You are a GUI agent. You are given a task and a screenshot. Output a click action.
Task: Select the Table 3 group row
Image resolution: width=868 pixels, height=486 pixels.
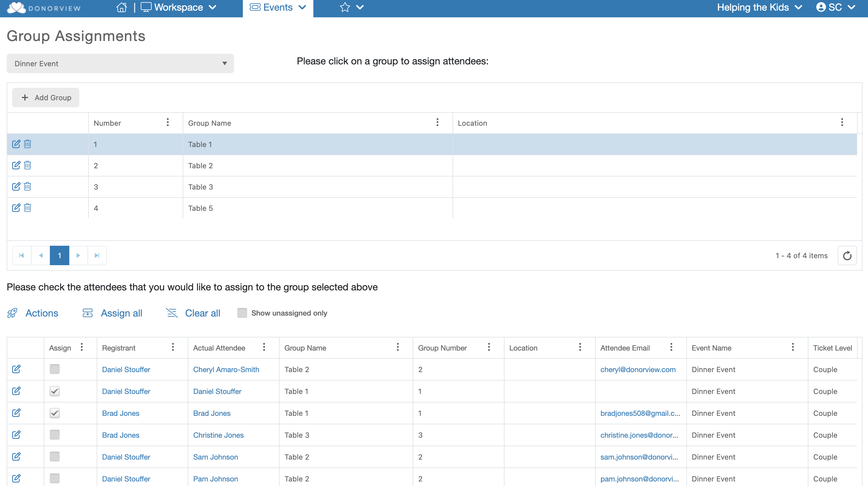317,187
